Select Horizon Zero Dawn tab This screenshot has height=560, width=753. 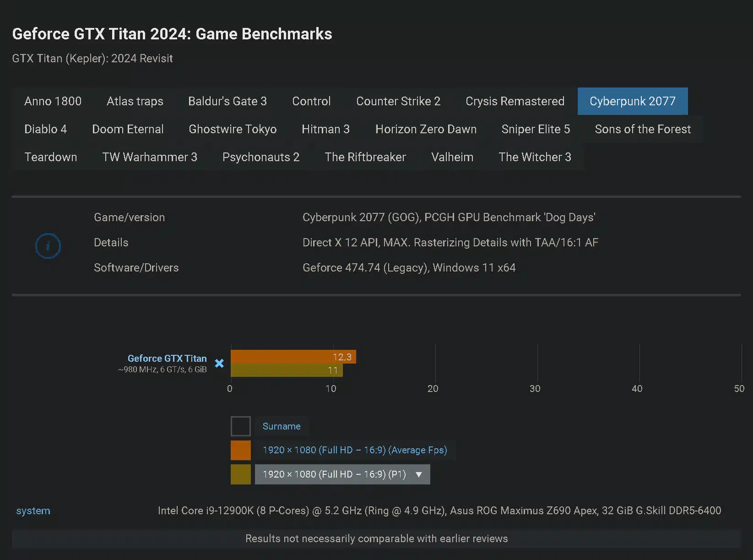click(426, 129)
